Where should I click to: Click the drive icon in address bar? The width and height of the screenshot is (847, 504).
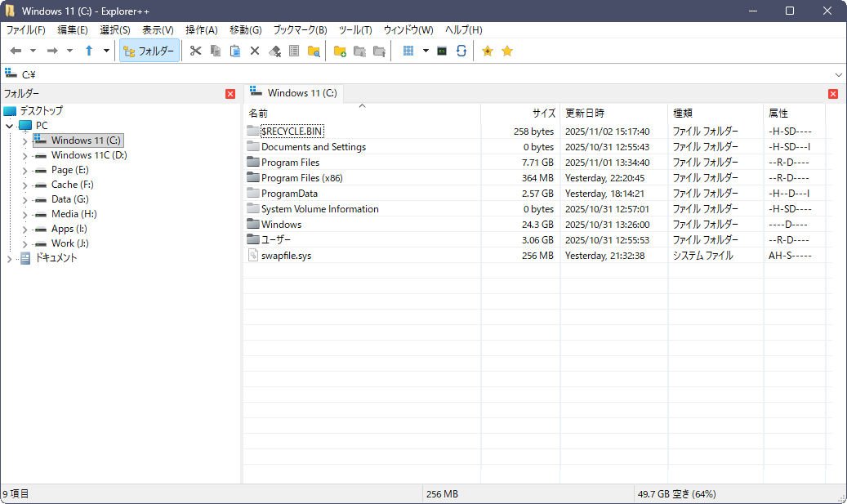click(x=11, y=74)
